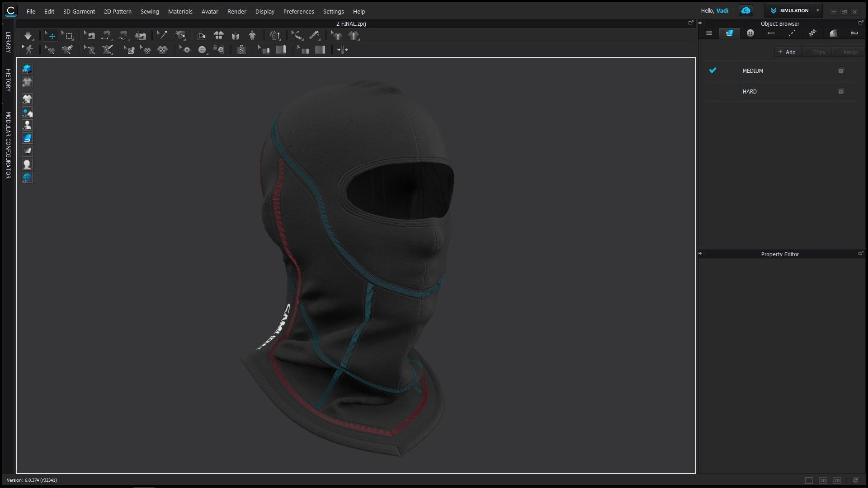Select the Zipper tool
The width and height of the screenshot is (868, 488).
click(242, 50)
